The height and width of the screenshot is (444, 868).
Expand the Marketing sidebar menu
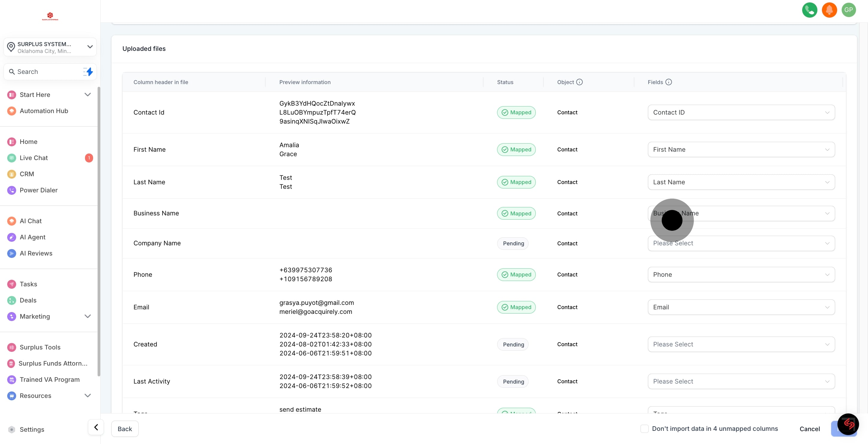(x=88, y=316)
